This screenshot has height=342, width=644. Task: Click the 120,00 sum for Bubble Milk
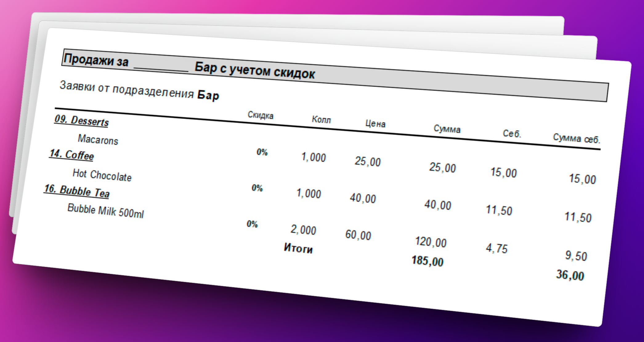431,242
